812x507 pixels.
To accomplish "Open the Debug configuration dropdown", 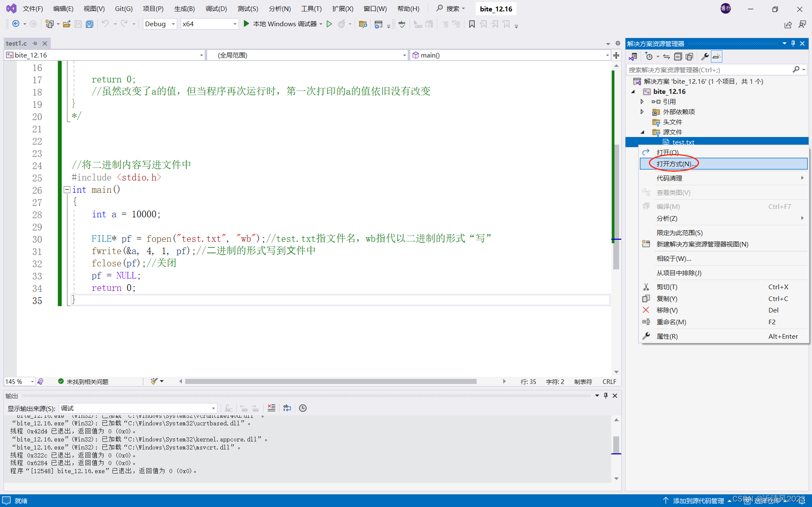I will tap(173, 24).
